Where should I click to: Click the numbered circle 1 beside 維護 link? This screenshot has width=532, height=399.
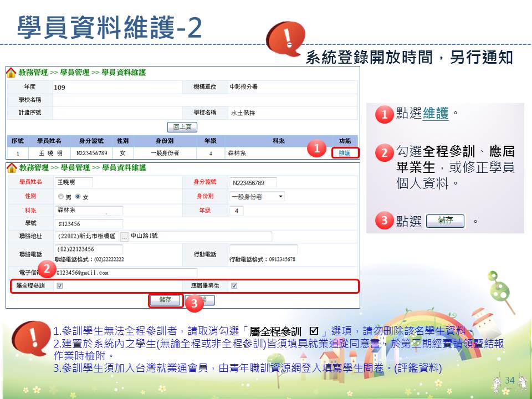[x=316, y=148]
